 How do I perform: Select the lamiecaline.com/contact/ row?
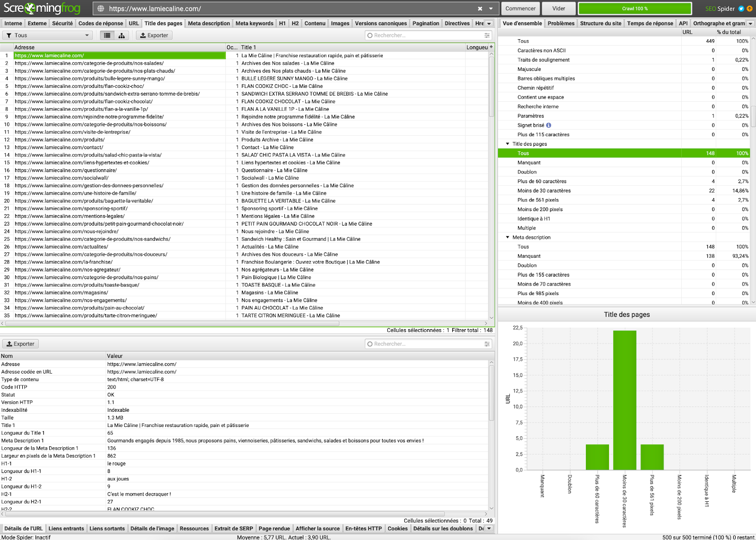[x=244, y=148]
